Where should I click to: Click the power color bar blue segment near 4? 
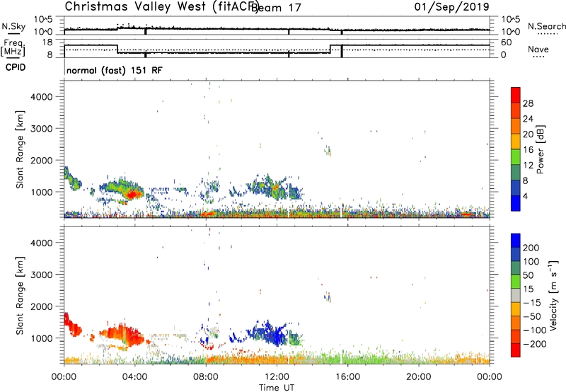(x=516, y=203)
